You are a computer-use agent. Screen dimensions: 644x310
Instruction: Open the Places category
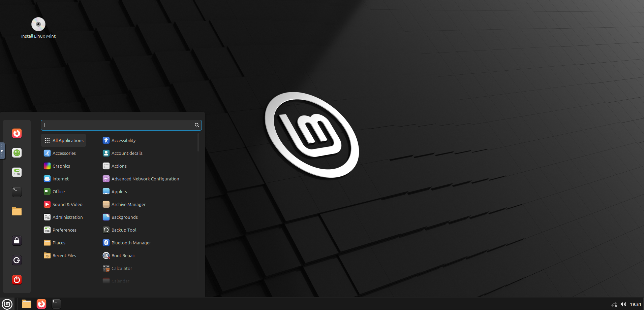[64, 243]
